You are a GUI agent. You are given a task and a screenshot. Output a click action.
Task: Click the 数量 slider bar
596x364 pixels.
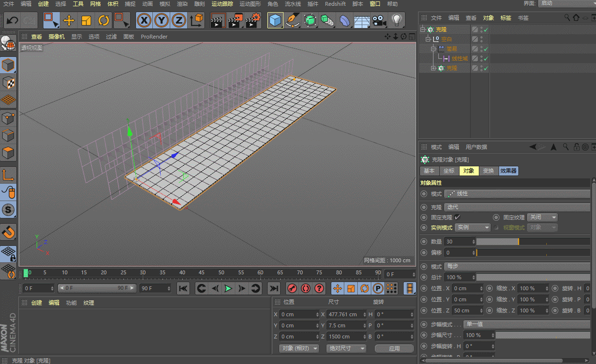pos(532,242)
